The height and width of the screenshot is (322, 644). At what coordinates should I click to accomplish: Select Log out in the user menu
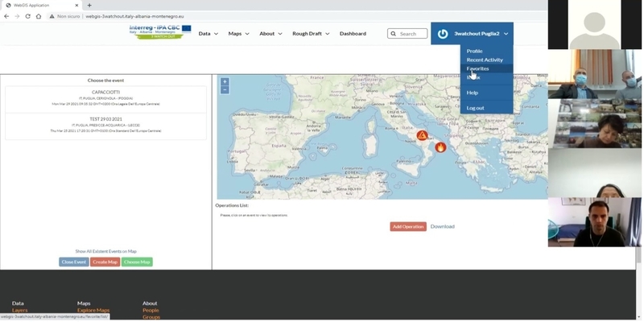click(x=475, y=108)
